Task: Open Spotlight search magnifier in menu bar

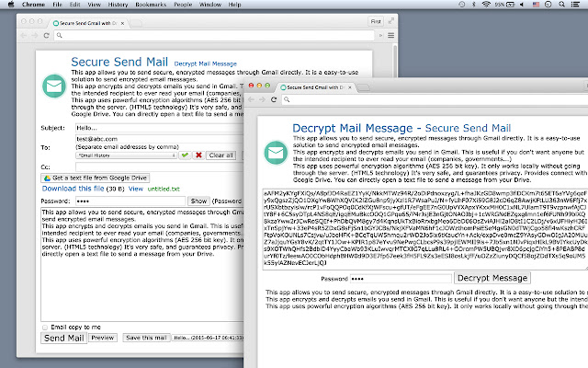Action: (561, 5)
